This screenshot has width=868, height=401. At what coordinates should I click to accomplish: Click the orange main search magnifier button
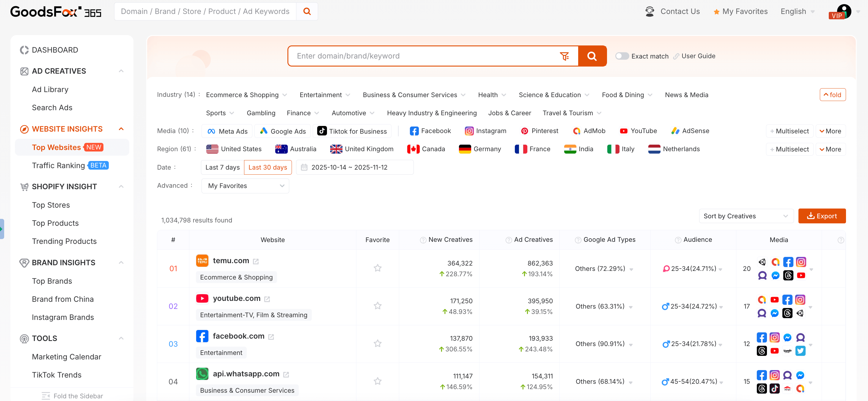pyautogui.click(x=592, y=56)
